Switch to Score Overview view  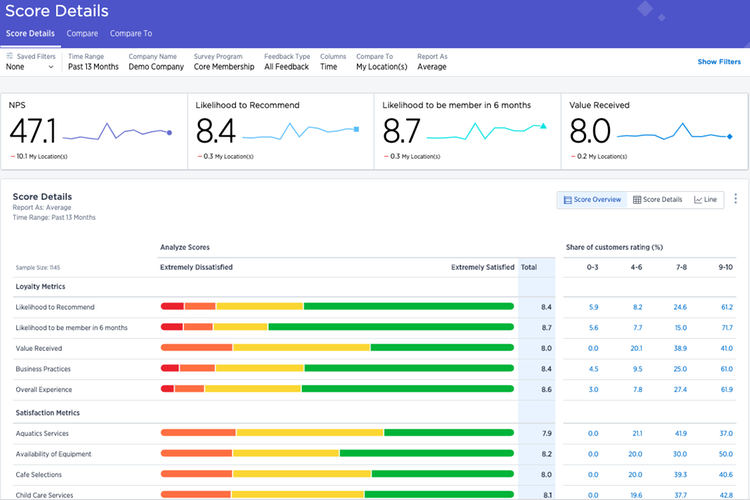point(592,200)
